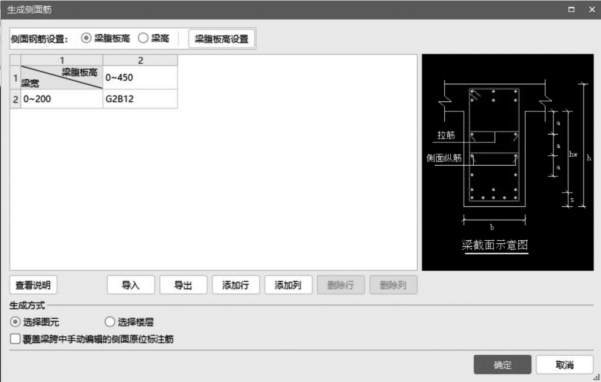Click the 导出 button
This screenshot has height=382, width=601.
click(x=183, y=285)
